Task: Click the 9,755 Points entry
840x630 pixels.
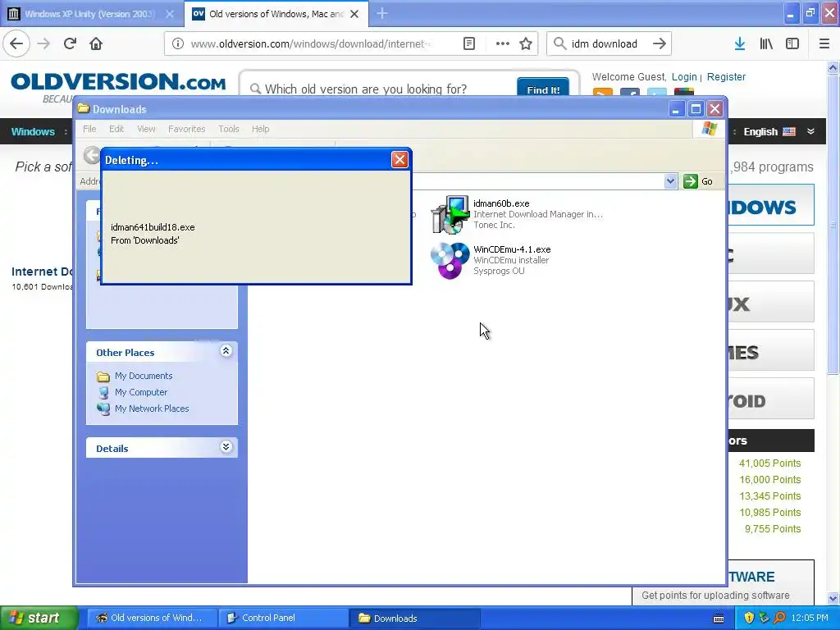Action: pos(773,529)
